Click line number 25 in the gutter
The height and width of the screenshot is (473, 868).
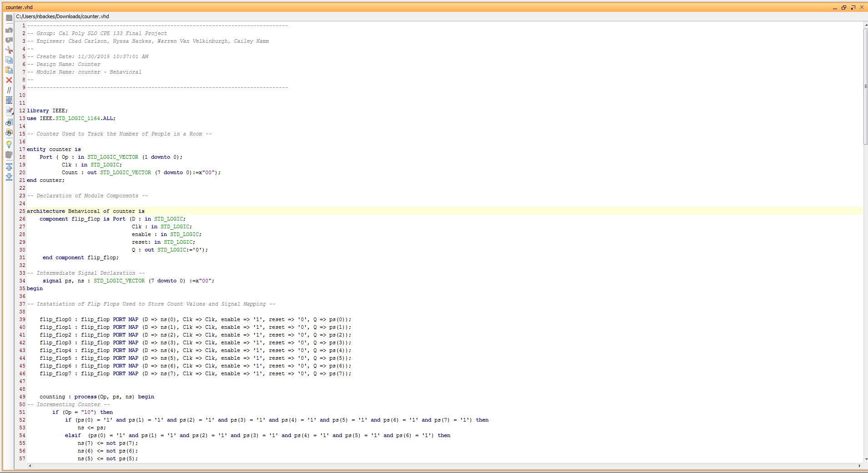tap(22, 211)
